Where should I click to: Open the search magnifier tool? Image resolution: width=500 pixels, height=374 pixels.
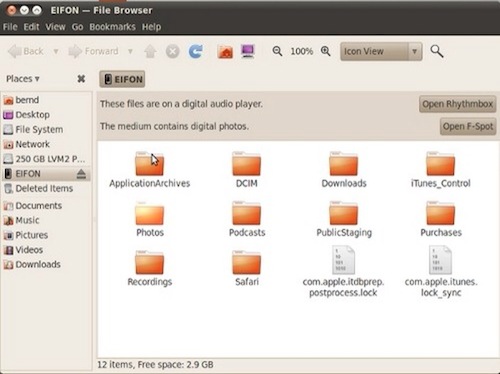tap(437, 51)
